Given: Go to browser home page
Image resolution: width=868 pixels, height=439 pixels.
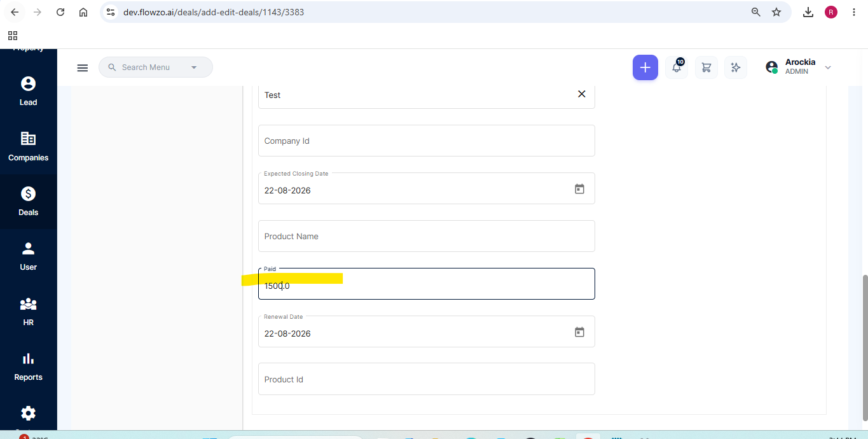Looking at the screenshot, I should tap(83, 12).
